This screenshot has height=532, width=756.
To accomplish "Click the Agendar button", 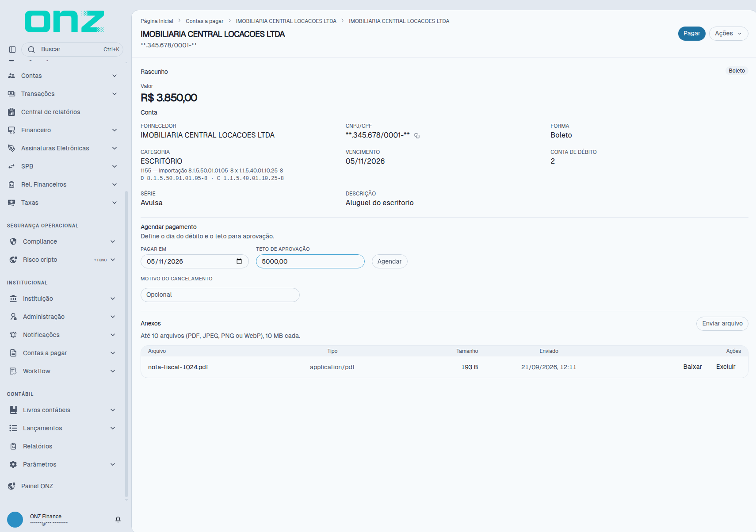I will tap(389, 261).
